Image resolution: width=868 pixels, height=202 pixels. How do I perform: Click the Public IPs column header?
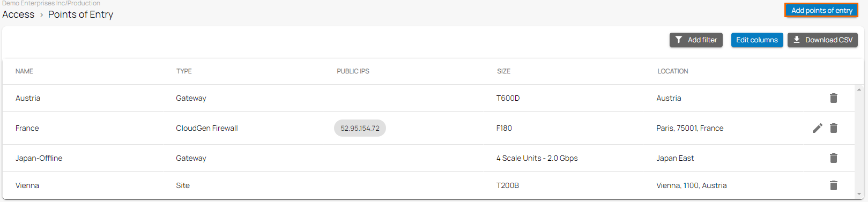tap(353, 71)
